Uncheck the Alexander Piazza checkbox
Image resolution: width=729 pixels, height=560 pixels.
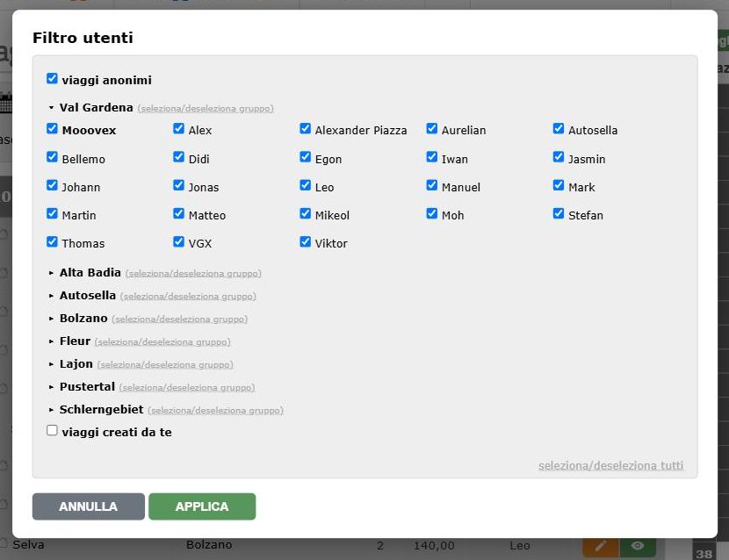pyautogui.click(x=305, y=129)
